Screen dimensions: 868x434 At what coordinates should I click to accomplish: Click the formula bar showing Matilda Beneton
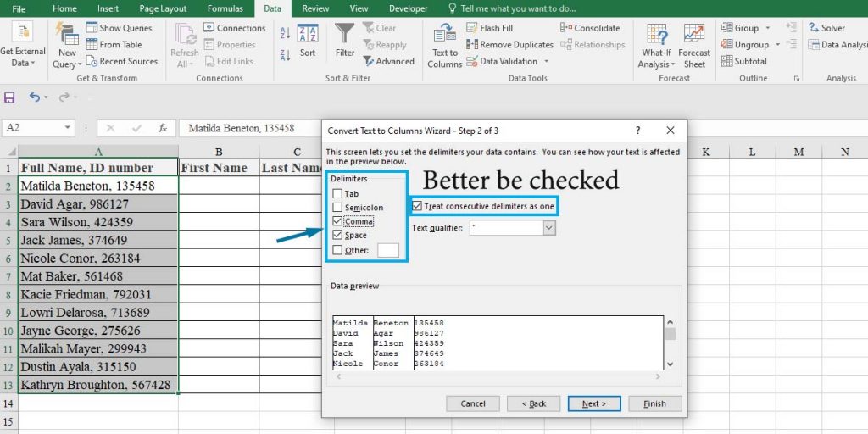click(249, 128)
